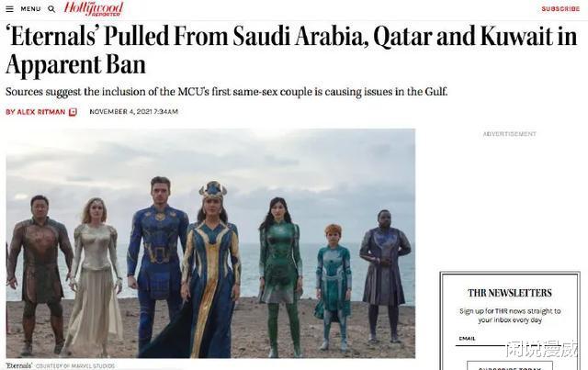Screen dimensions: 588x370
Task: Click the Eternals article headline
Action: [291, 50]
